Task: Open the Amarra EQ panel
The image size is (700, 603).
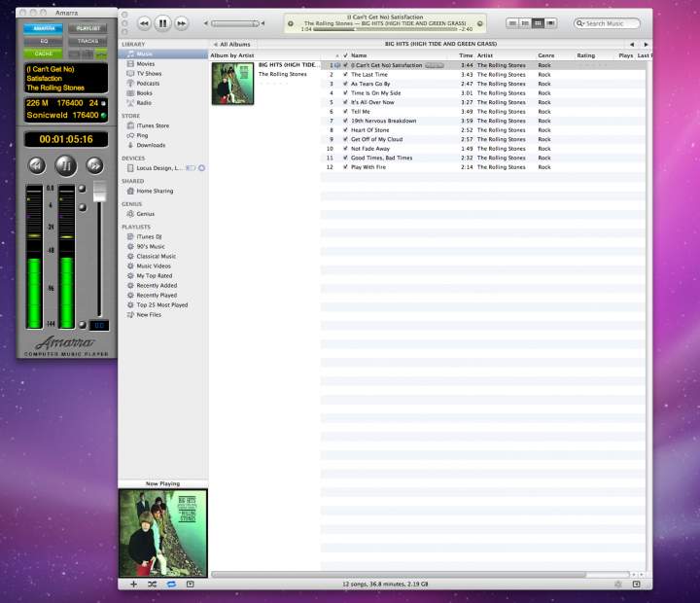Action: click(x=44, y=41)
